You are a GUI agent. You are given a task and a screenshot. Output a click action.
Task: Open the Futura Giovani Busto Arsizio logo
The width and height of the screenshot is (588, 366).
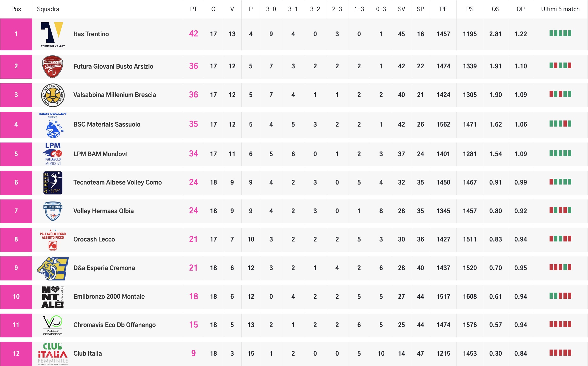pos(52,67)
